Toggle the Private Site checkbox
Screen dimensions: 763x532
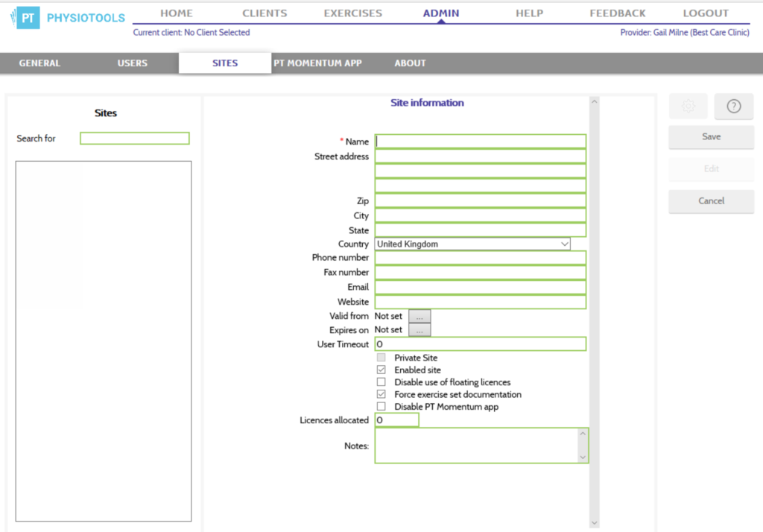pos(381,358)
